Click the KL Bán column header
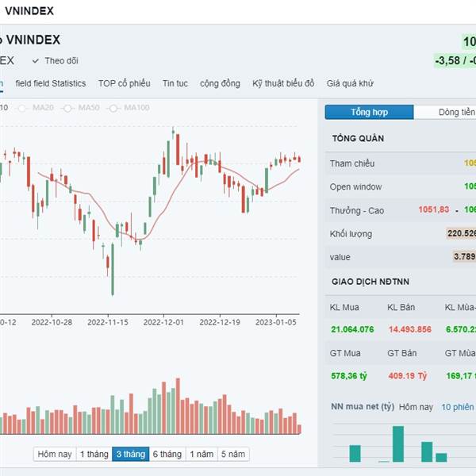Viewport: 476px width, 476px height. pos(401,308)
